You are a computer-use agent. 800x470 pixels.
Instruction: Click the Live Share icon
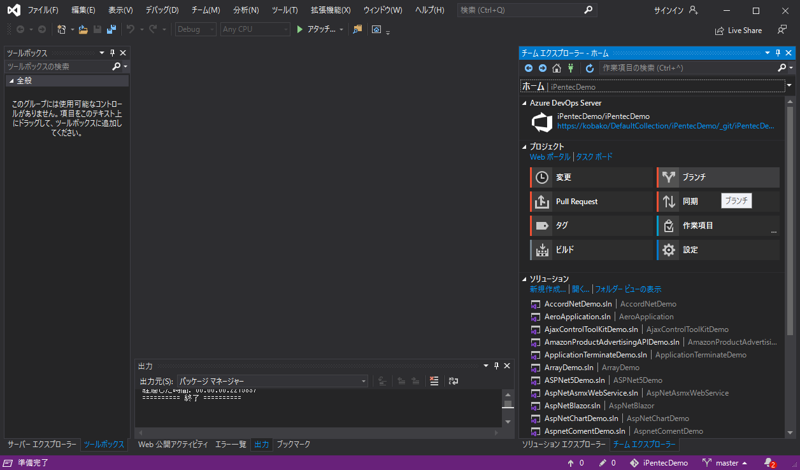pyautogui.click(x=719, y=31)
